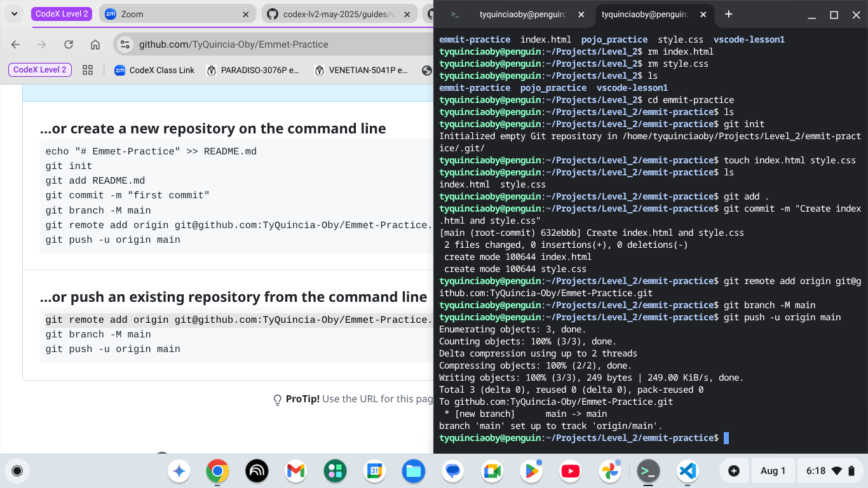Open Terminal app from the shelf
The height and width of the screenshot is (488, 868).
(649, 471)
